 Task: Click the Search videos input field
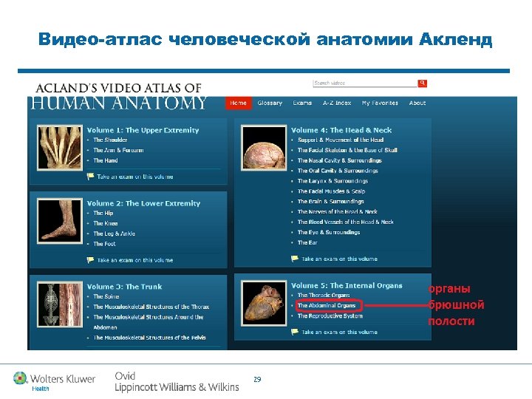tap(365, 83)
